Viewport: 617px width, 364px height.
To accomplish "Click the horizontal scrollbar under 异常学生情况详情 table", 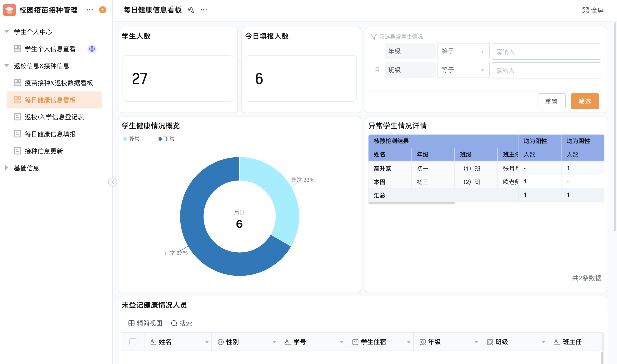I will tap(411, 203).
